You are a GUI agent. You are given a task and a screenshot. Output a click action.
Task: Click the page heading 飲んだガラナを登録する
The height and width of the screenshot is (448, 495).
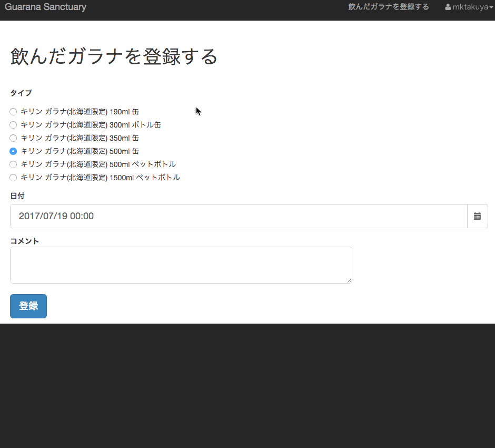point(114,57)
